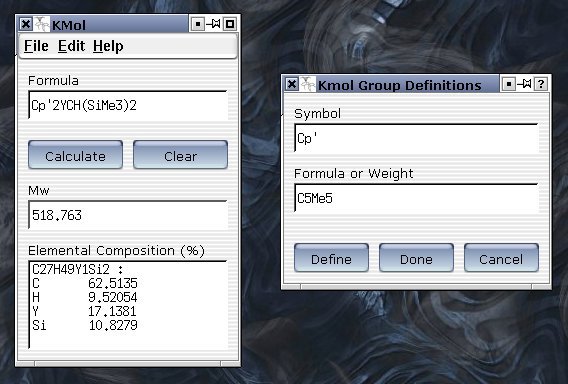Click the Group Definitions window app icon
The image size is (568, 384).
308,84
